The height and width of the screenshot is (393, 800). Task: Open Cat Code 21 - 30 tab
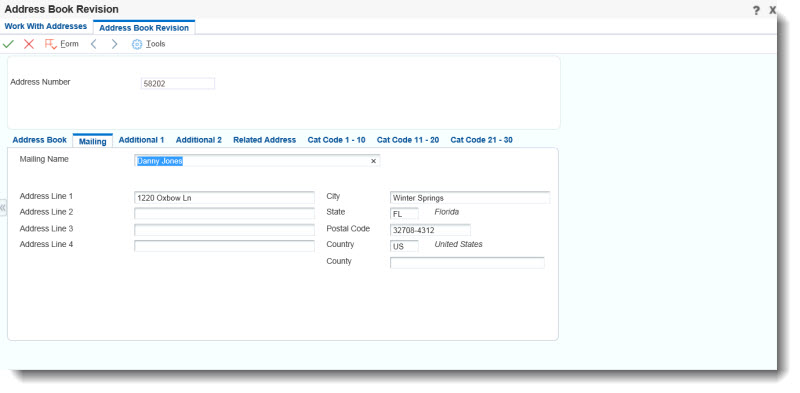point(482,140)
